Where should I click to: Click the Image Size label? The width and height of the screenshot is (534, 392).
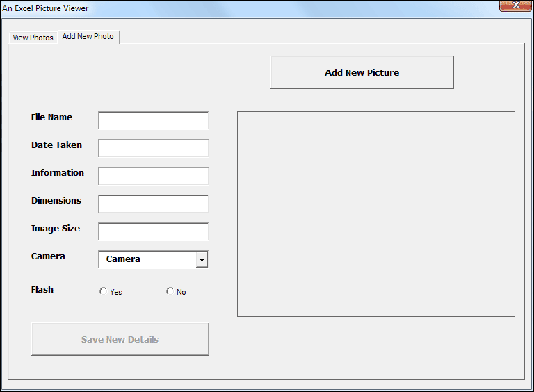[56, 229]
